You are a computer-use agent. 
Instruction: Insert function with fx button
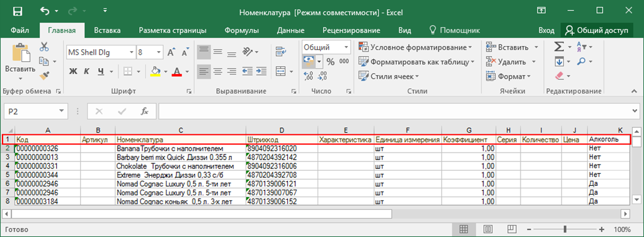pyautogui.click(x=144, y=111)
